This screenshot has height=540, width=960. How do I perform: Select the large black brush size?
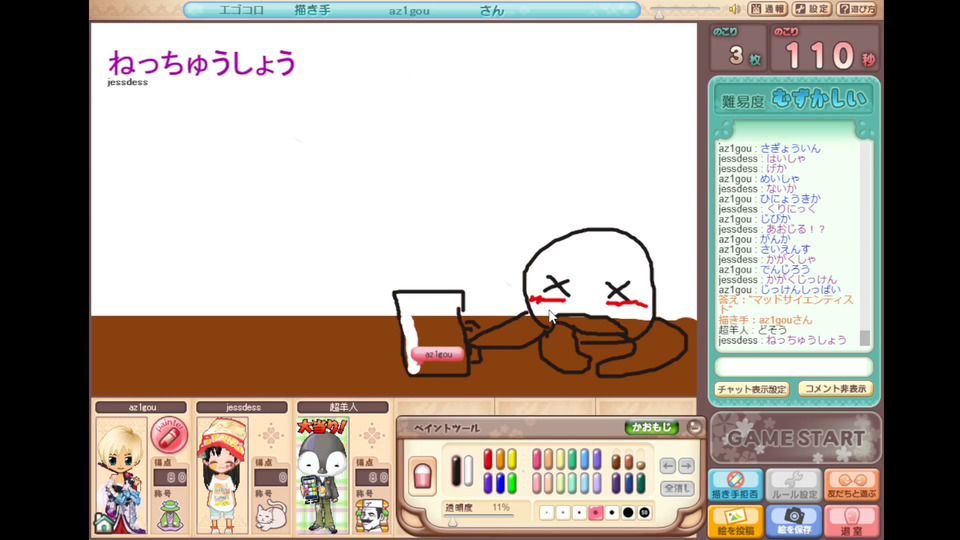pyautogui.click(x=628, y=512)
